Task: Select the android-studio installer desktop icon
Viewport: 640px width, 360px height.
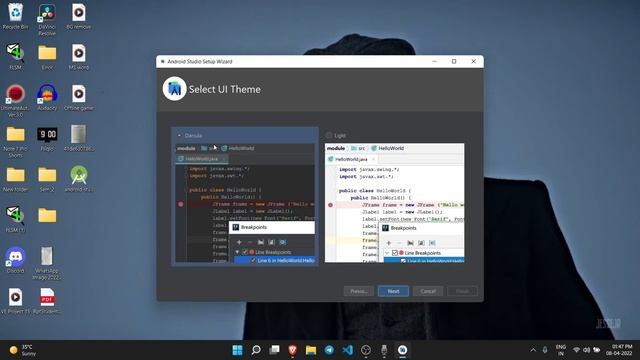Action: point(78,179)
